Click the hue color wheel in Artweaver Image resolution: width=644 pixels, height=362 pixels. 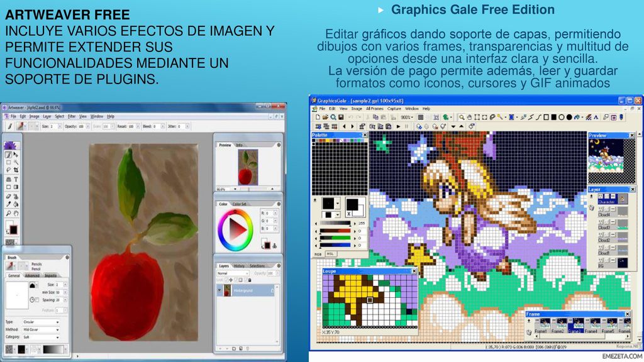pyautogui.click(x=235, y=230)
